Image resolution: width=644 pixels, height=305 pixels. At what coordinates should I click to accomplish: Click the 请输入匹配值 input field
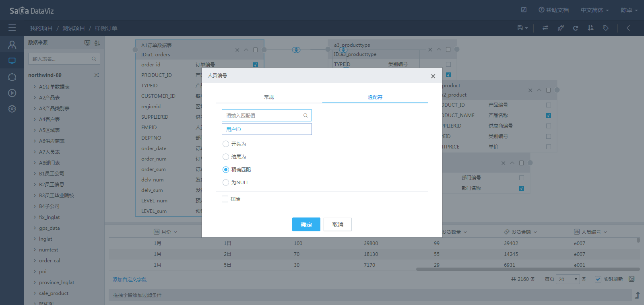click(x=267, y=115)
